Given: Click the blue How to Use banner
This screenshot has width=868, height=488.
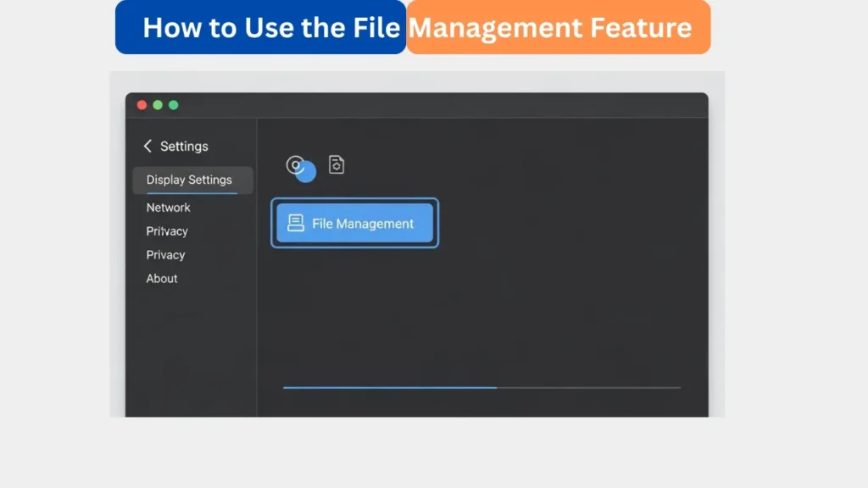Looking at the screenshot, I should click(259, 27).
